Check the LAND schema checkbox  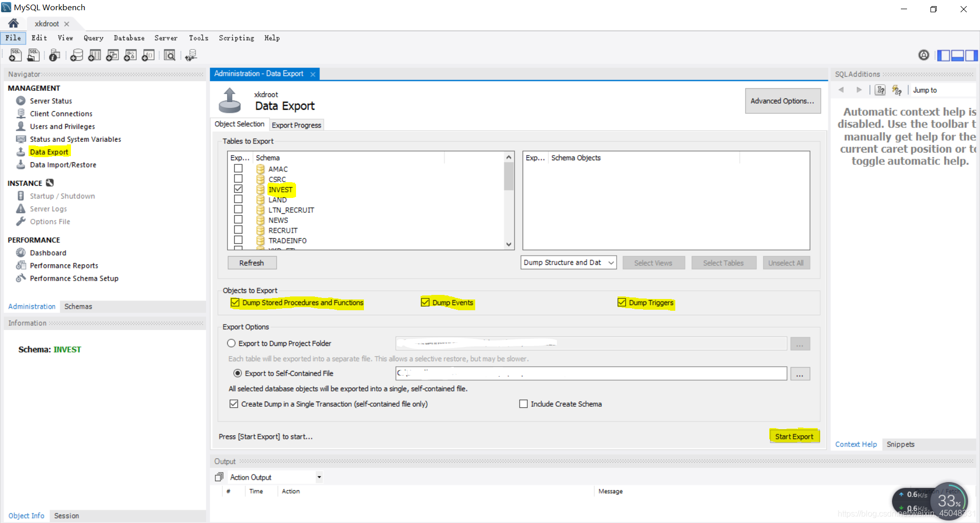[238, 199]
